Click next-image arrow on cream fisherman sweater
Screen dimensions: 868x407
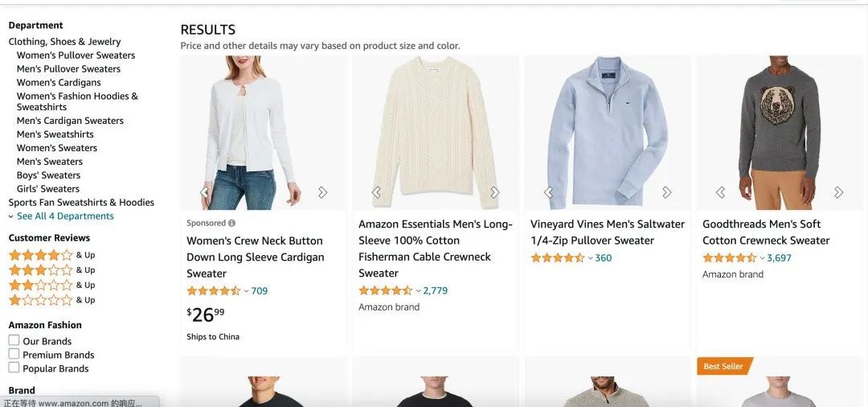click(494, 192)
